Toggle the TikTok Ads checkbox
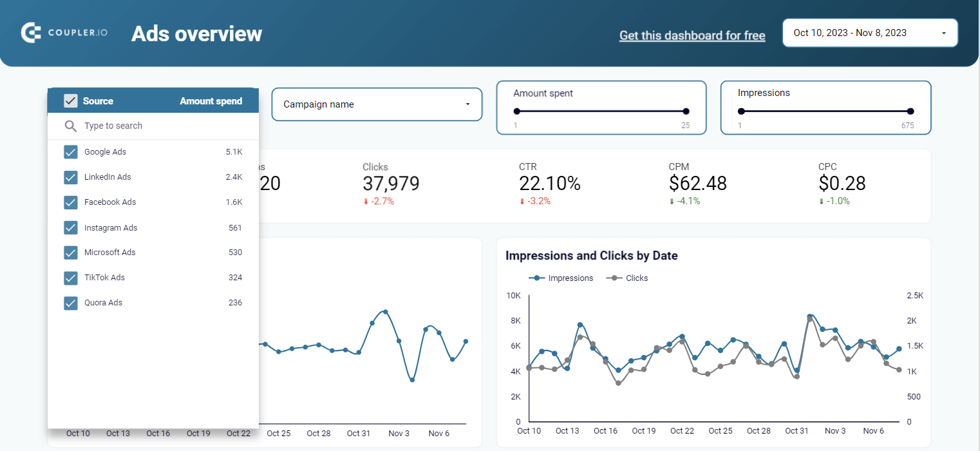 (x=71, y=278)
